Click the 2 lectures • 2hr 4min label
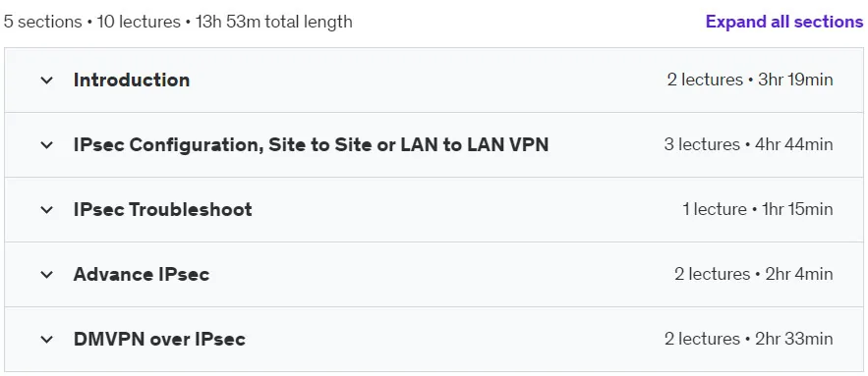The width and height of the screenshot is (868, 376). [753, 274]
